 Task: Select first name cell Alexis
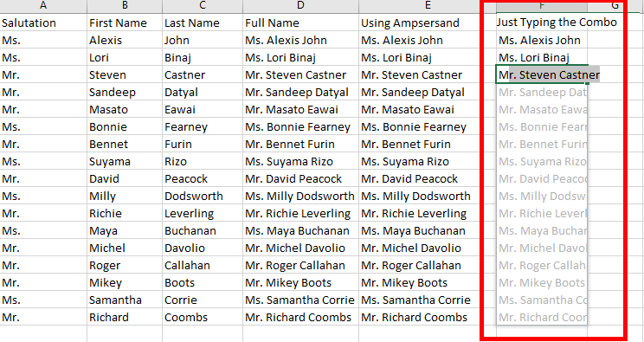point(125,41)
